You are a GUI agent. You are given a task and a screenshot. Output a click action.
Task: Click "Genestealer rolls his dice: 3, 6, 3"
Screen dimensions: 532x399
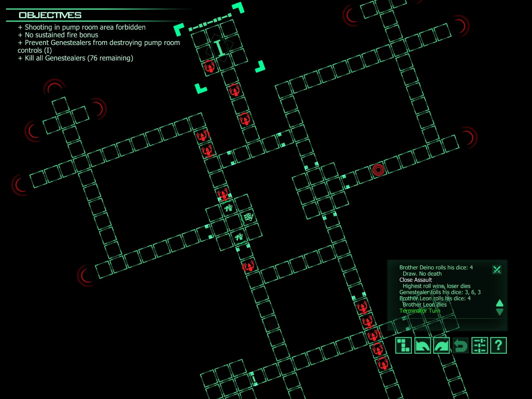[440, 292]
